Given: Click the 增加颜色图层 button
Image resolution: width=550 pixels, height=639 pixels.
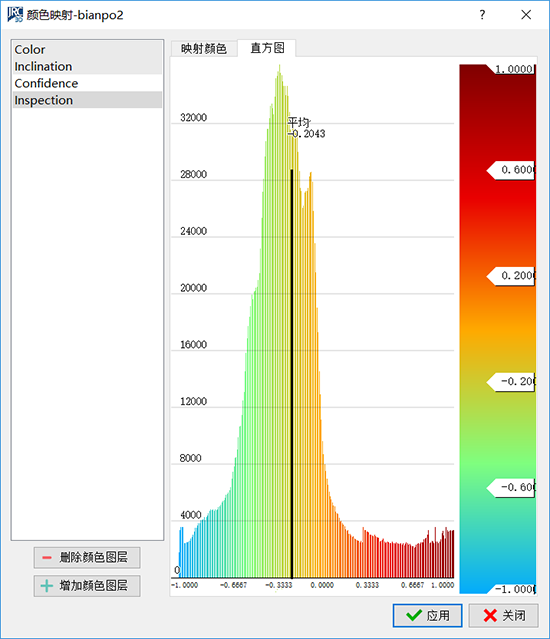Looking at the screenshot, I should pyautogui.click(x=87, y=586).
